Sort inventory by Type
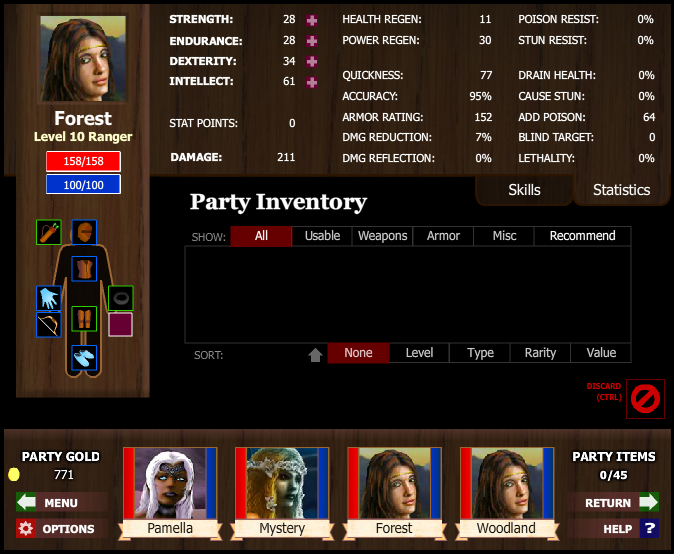 (480, 353)
